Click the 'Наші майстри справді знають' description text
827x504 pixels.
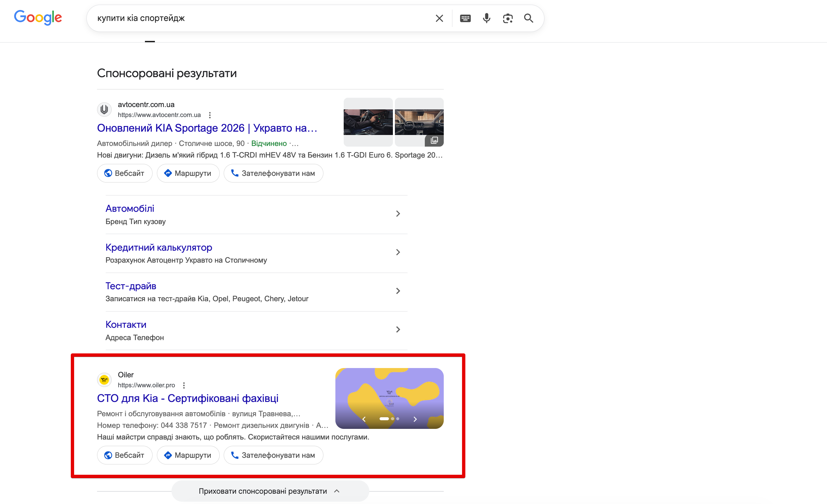point(233,437)
